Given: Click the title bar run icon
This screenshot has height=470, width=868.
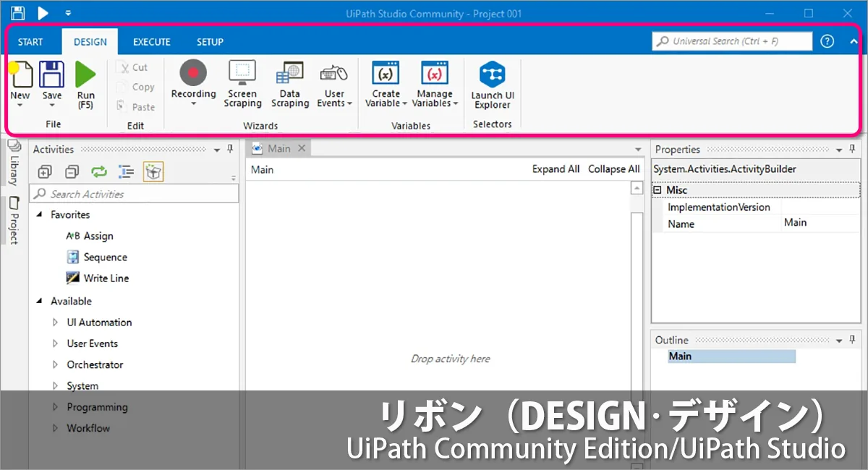Looking at the screenshot, I should [43, 13].
